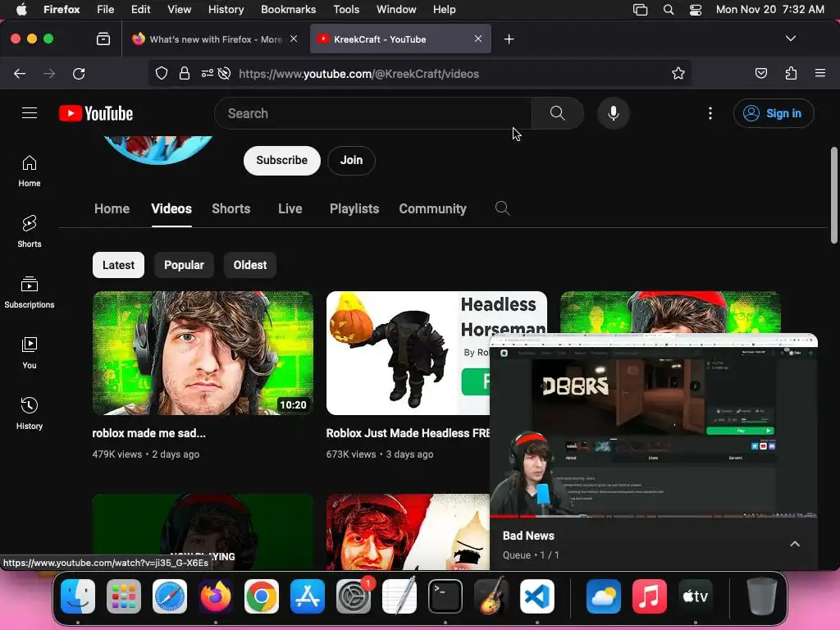
Task: Go back with Firefox back arrow
Action: pyautogui.click(x=20, y=73)
